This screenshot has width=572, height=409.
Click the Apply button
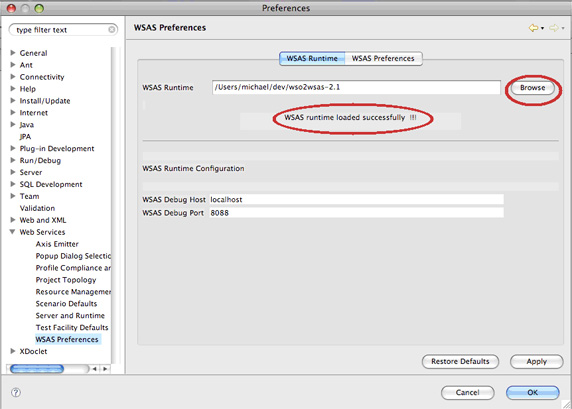[537, 361]
